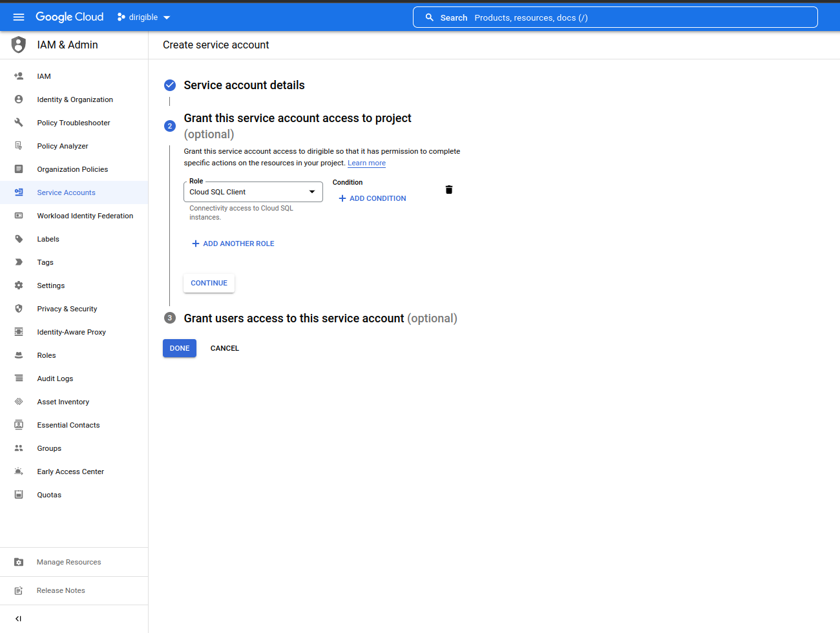This screenshot has height=633, width=840.
Task: Open Identity & Organization menu item
Action: tap(74, 99)
